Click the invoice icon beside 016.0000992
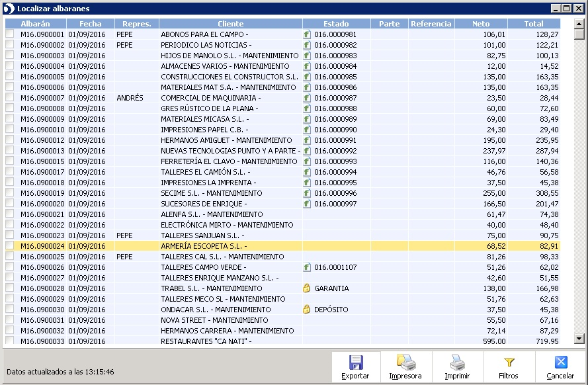The width and height of the screenshot is (588, 385). pyautogui.click(x=307, y=151)
